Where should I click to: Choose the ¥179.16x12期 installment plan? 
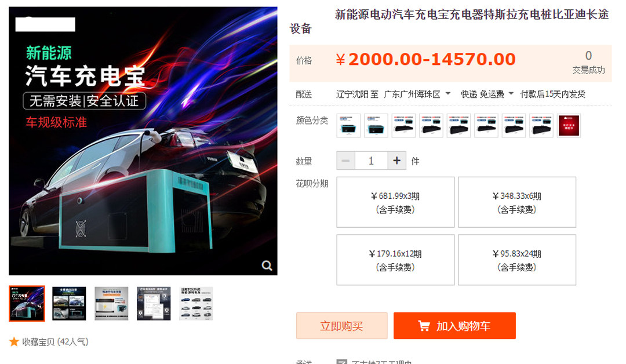coord(395,260)
